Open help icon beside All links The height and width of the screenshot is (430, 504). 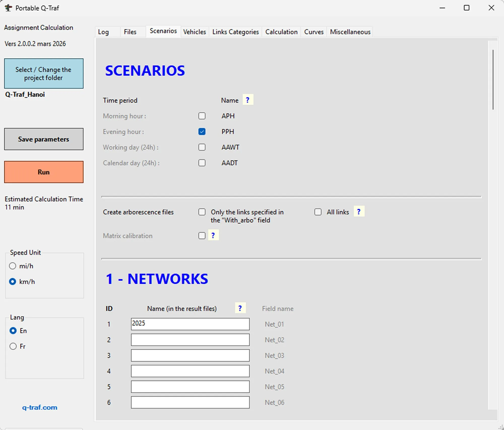coord(359,212)
